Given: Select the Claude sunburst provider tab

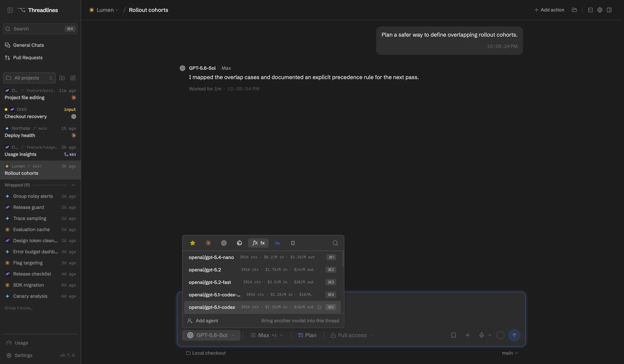Looking at the screenshot, I should click(208, 243).
